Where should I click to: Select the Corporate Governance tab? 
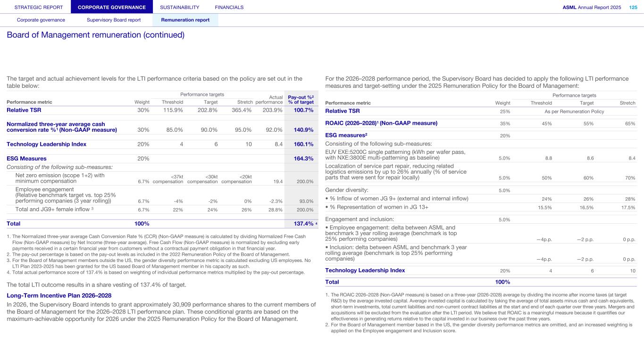tap(112, 7)
